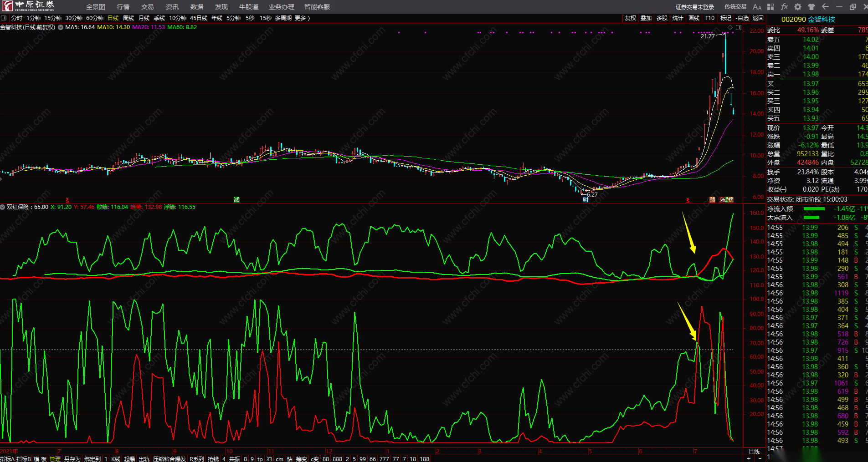Toggle the left side panel before 分时
The width and height of the screenshot is (868, 462).
[4, 18]
